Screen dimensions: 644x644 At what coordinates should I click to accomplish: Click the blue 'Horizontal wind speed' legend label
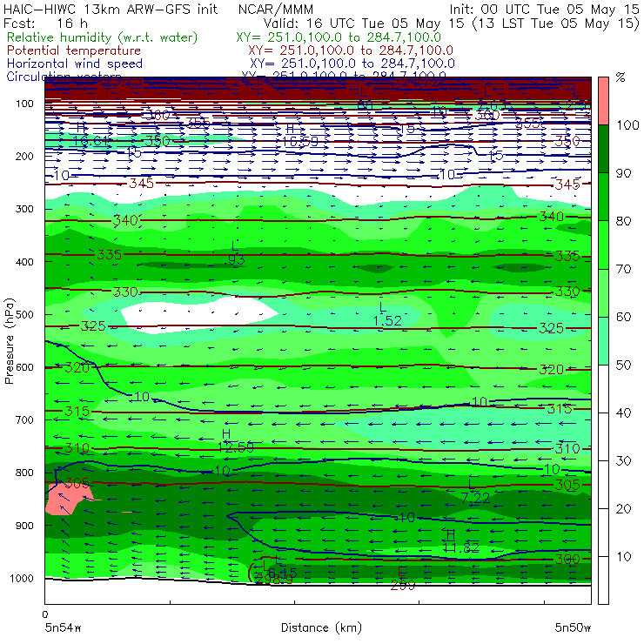[74, 64]
